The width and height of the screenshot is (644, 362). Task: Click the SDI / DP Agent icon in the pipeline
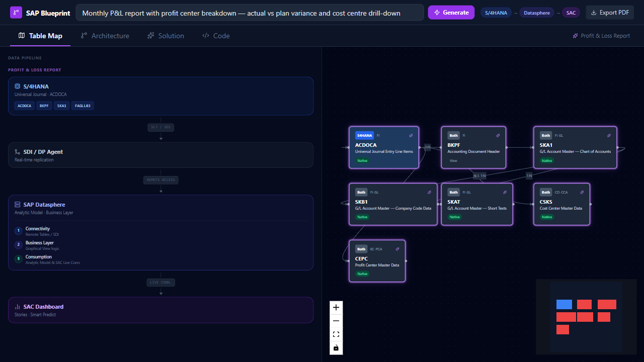pos(17,151)
